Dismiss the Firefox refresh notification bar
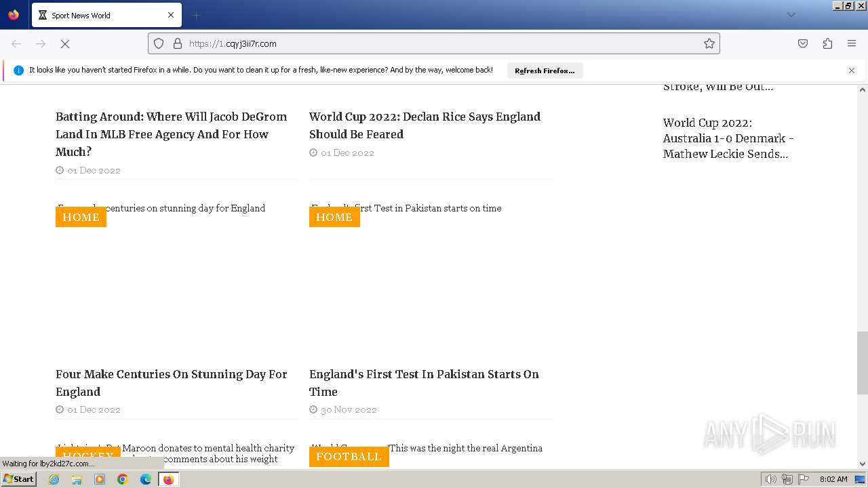The height and width of the screenshot is (488, 868). (852, 70)
